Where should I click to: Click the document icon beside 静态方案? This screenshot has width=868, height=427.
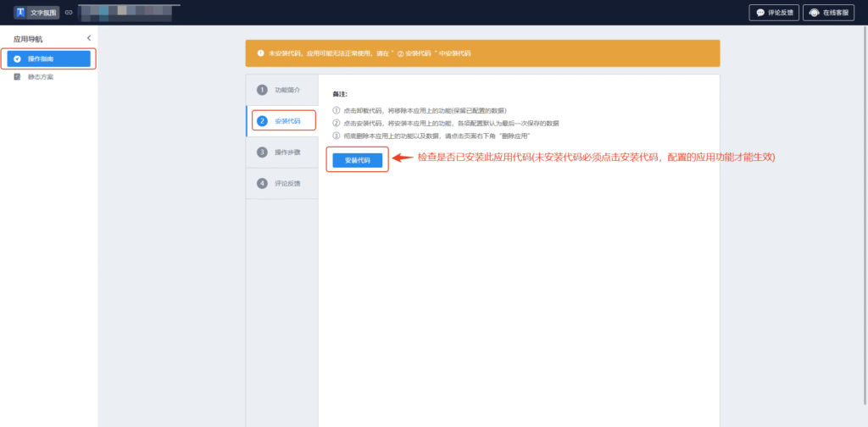17,77
